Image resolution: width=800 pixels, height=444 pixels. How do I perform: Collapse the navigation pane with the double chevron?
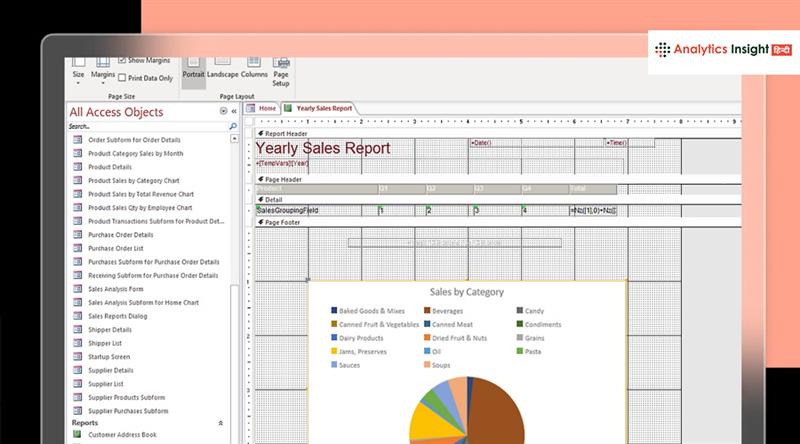tap(234, 111)
